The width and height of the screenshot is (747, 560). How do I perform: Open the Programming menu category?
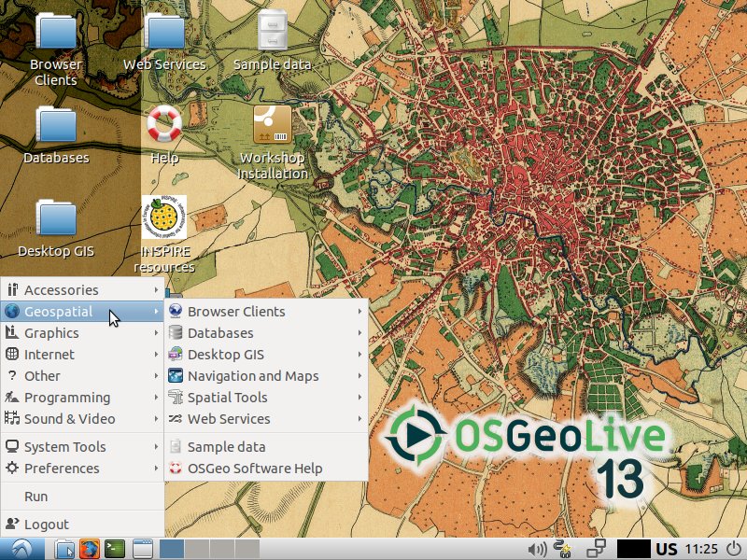(82, 397)
